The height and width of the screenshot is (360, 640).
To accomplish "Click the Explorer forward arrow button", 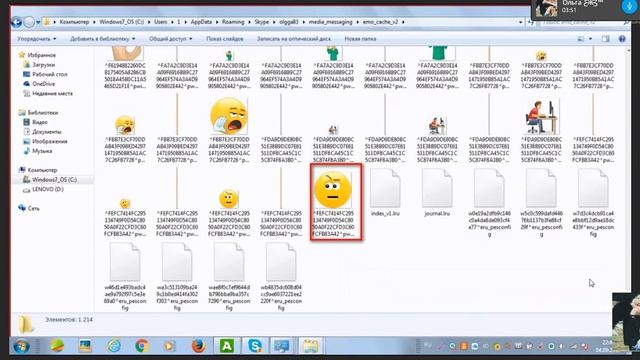I will coord(29,22).
